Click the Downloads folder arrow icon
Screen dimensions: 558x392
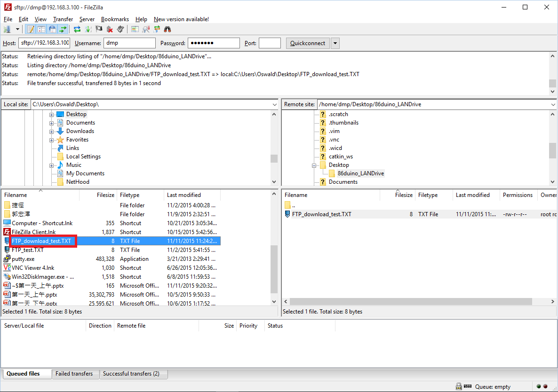tap(61, 131)
